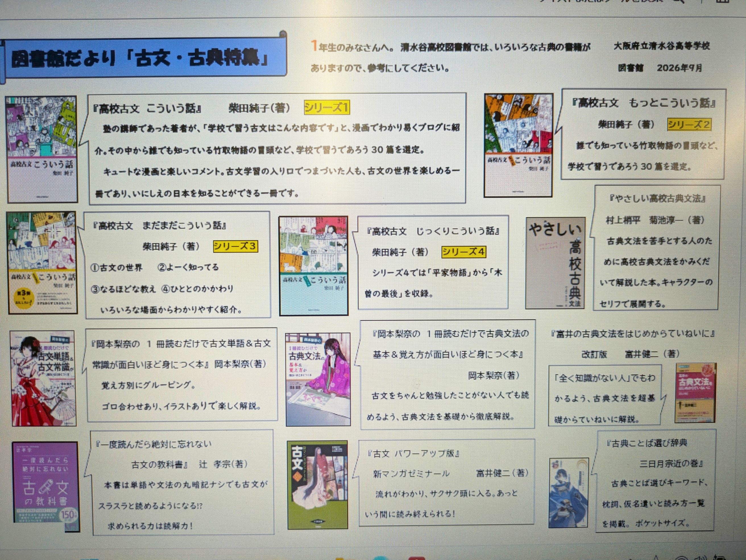Select the 高校古文 もっとこういう話 book cover
Screen dimensions: 746x560
[518, 145]
